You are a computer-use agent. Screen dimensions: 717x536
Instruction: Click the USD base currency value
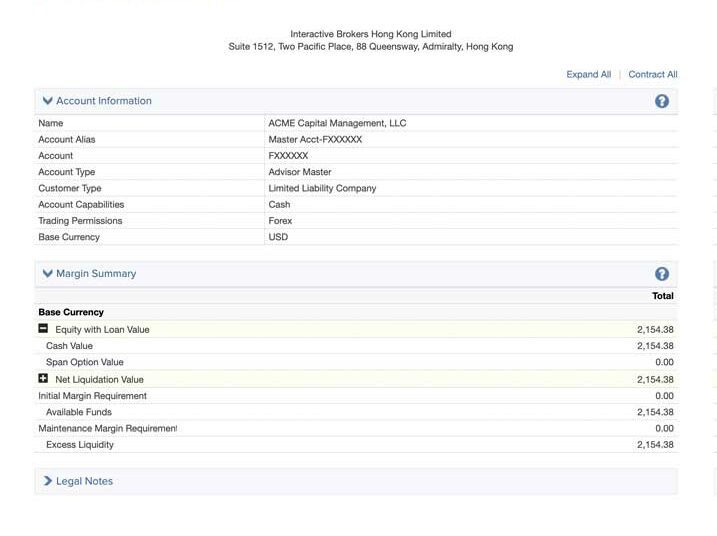point(278,237)
